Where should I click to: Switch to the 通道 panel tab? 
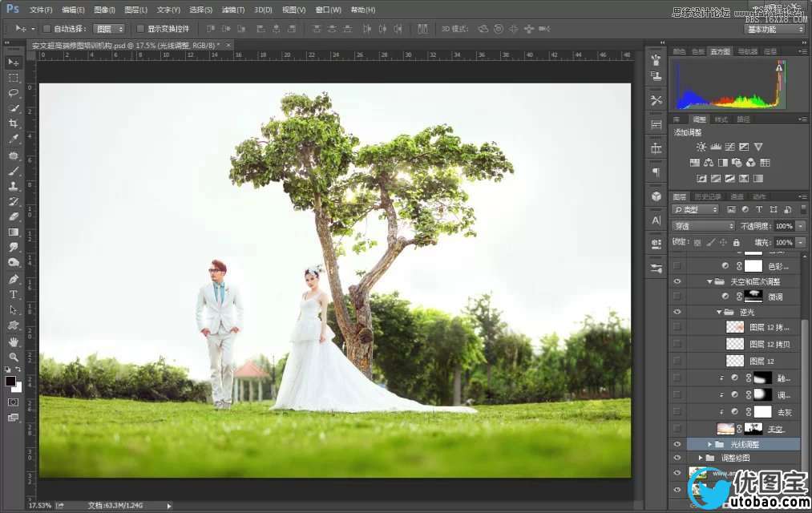point(737,196)
